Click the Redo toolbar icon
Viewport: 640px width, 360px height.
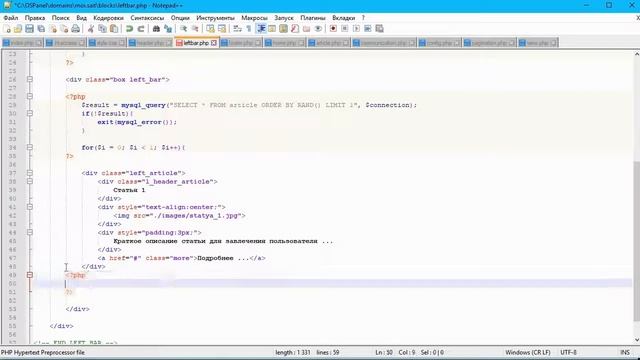click(141, 29)
